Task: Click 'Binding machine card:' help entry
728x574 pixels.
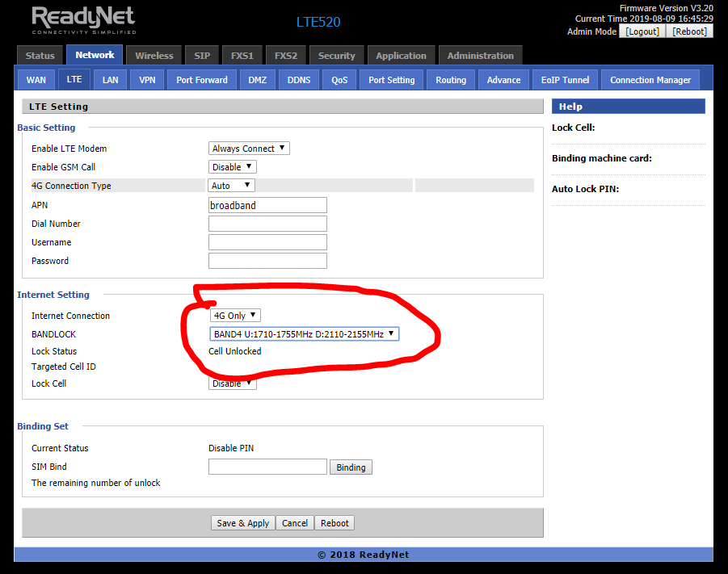Action: tap(602, 158)
